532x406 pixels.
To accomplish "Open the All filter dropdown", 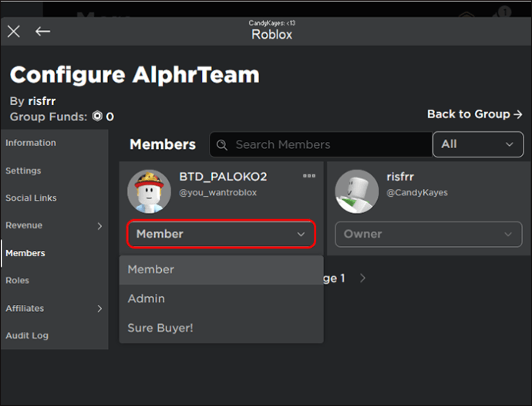I will click(478, 144).
